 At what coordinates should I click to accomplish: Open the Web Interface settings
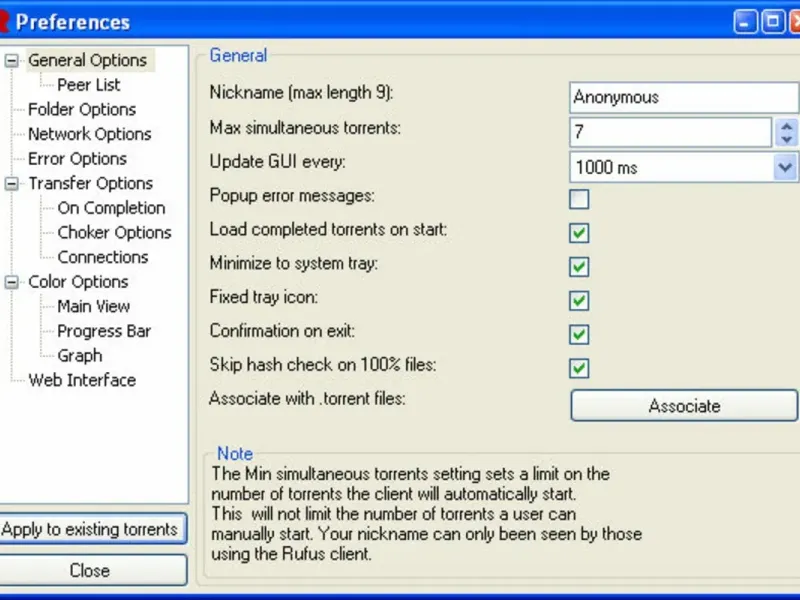click(x=82, y=380)
